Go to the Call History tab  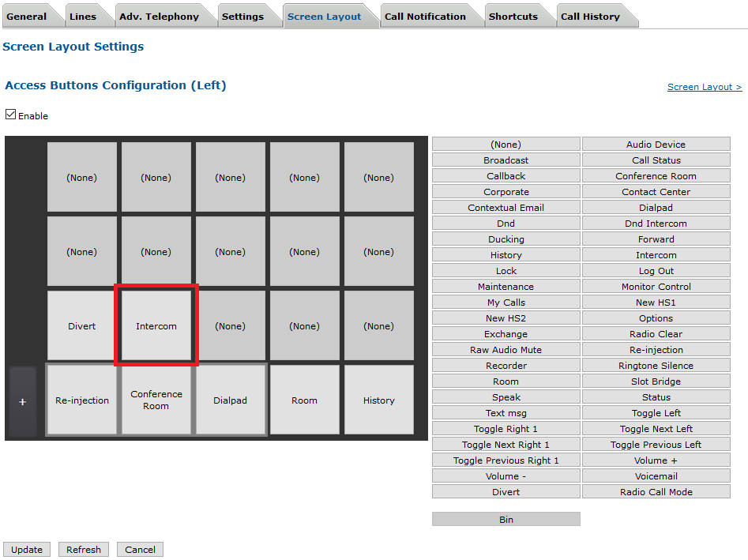pos(590,17)
